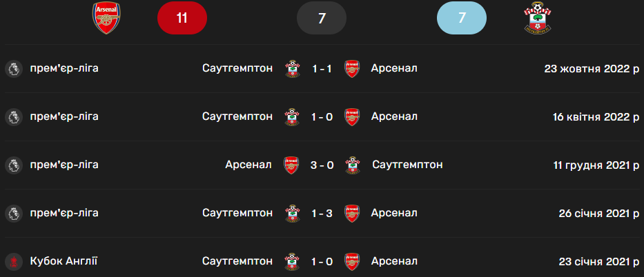Select Саутгемптон in the 16 квітня 2022 match

tap(237, 116)
